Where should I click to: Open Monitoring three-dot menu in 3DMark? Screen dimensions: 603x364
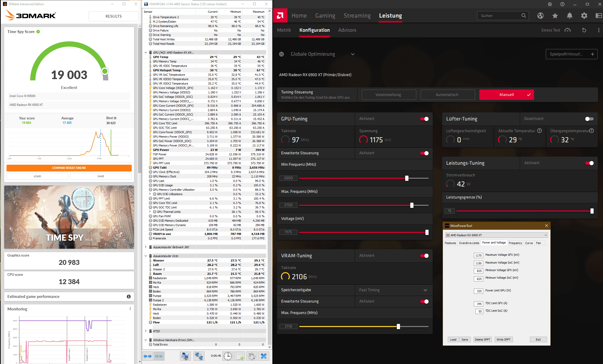130,309
